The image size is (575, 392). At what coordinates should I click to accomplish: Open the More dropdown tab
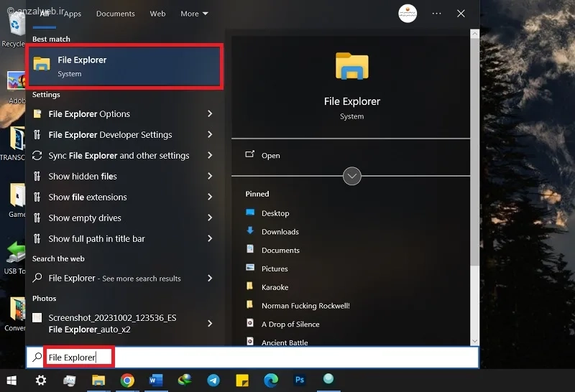click(x=194, y=14)
